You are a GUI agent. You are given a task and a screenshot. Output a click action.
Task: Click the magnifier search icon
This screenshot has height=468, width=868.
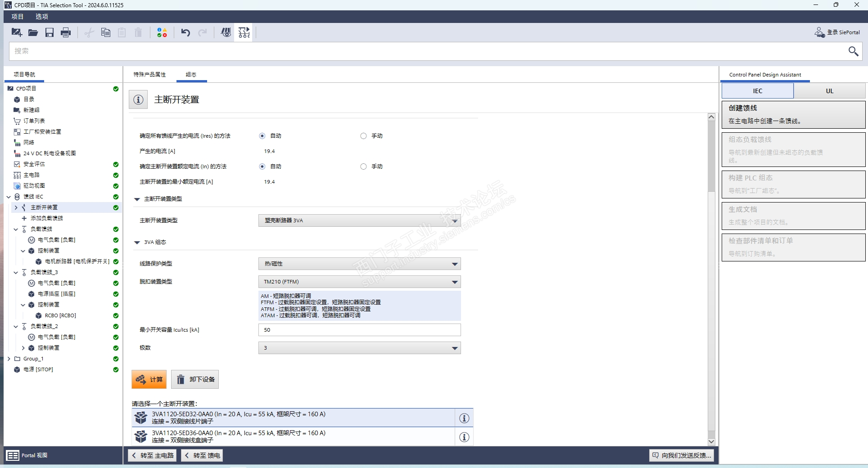[x=853, y=51]
